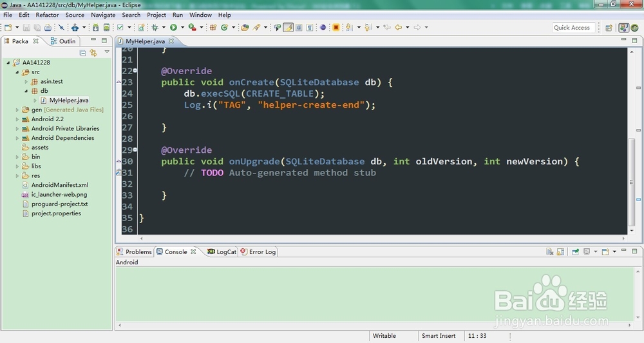Close the MyHelper.java editor tab
644x343 pixels.
click(x=171, y=41)
